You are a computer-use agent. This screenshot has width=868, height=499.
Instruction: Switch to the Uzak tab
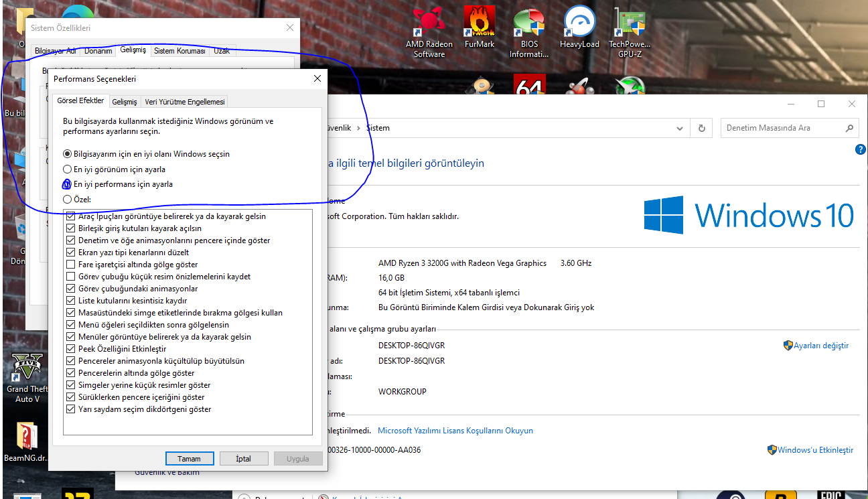221,51
